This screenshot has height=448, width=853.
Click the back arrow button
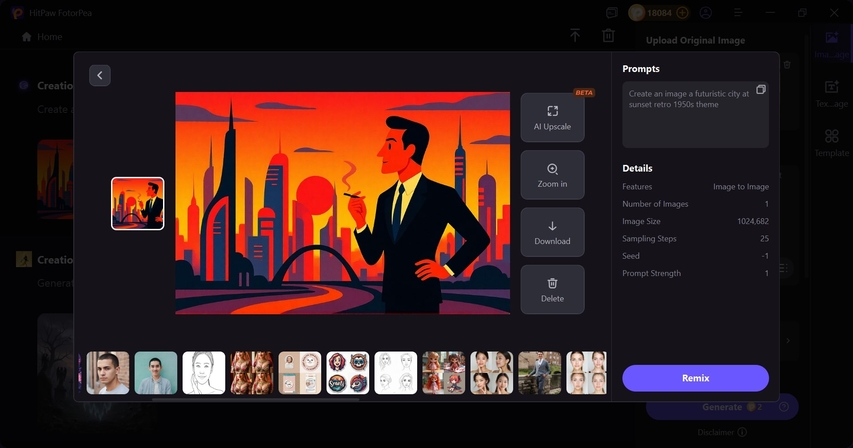99,75
